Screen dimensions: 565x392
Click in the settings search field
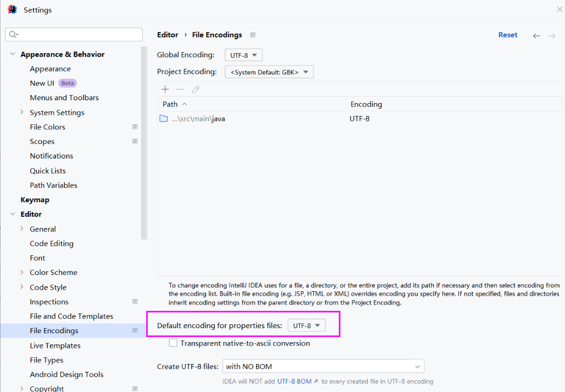[74, 34]
